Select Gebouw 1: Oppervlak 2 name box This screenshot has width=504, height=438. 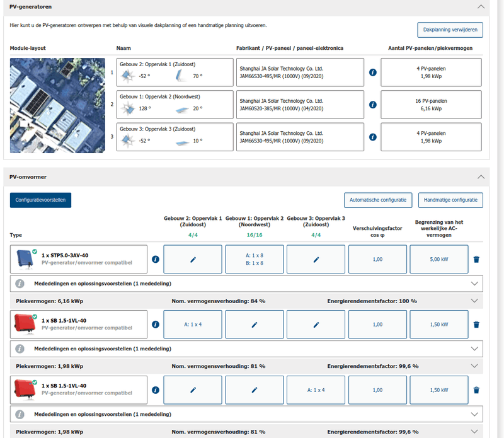click(x=175, y=105)
